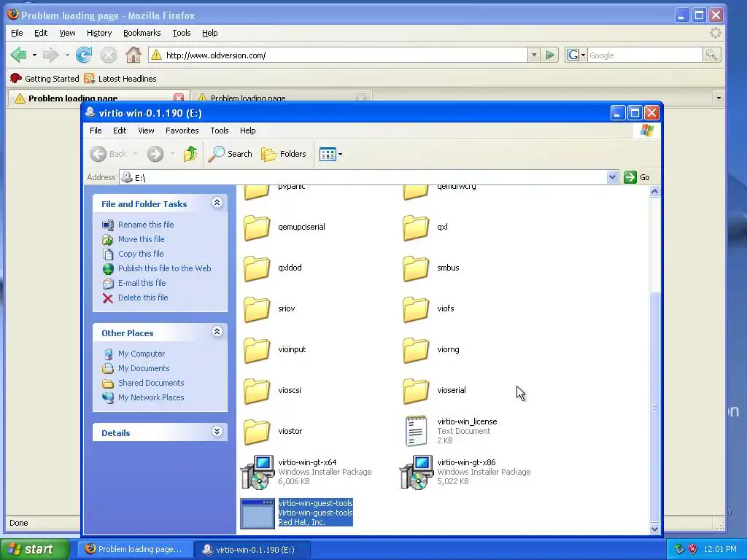The image size is (747, 560).
Task: Select the virtio-win-gt-x64 installer package
Action: pyautogui.click(x=306, y=472)
